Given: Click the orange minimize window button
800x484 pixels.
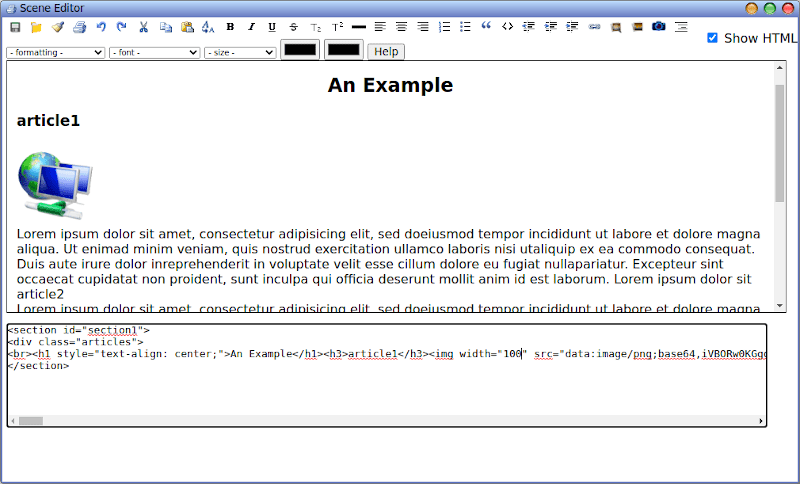Looking at the screenshot, I should 752,8.
